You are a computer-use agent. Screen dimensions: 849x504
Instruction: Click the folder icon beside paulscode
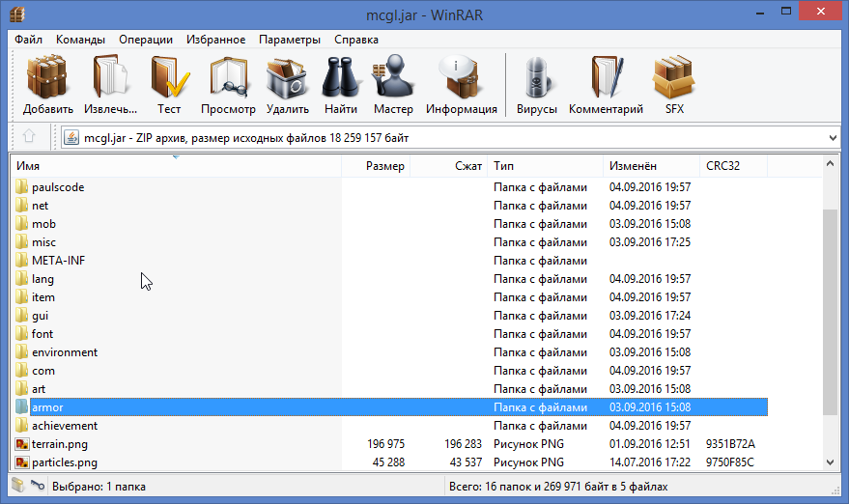(x=21, y=186)
